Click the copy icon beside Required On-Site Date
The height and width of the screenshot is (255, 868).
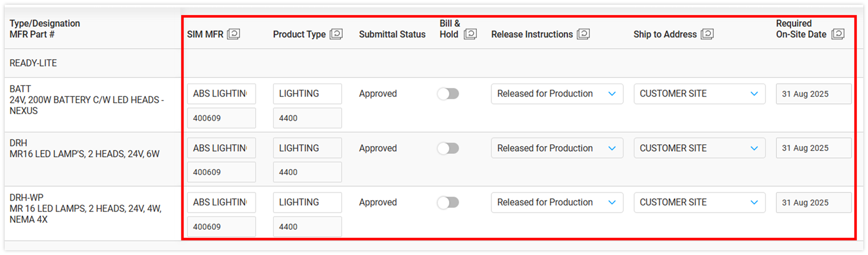tap(838, 34)
